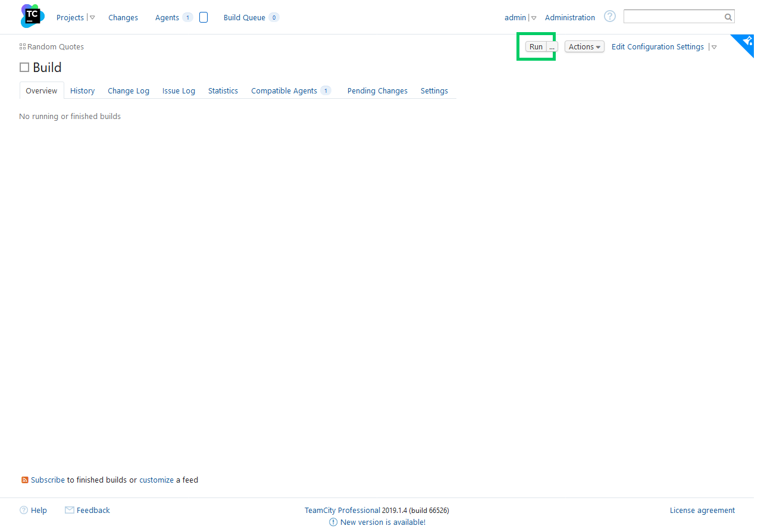The width and height of the screenshot is (764, 532).
Task: Click the new version info icon
Action: [x=333, y=522]
